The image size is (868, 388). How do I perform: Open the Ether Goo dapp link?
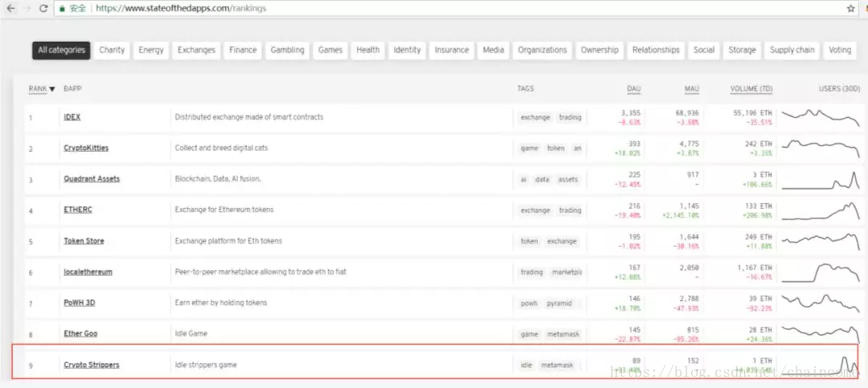coord(81,333)
